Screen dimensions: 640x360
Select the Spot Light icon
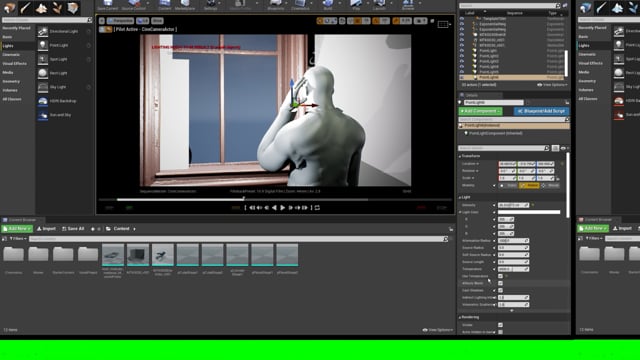coord(42,59)
